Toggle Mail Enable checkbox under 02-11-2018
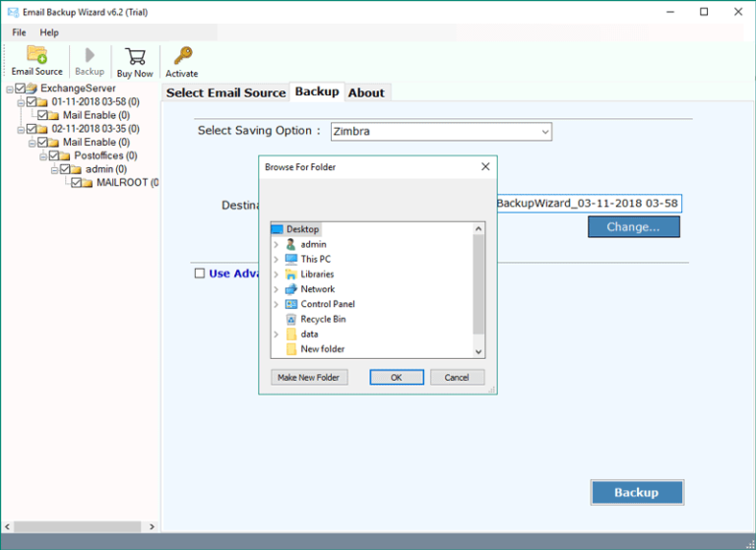 [x=42, y=143]
